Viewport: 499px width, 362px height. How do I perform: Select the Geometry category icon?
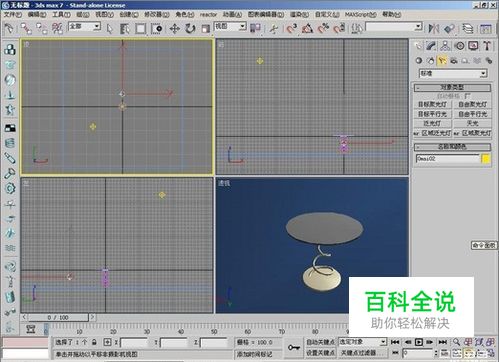(419, 60)
